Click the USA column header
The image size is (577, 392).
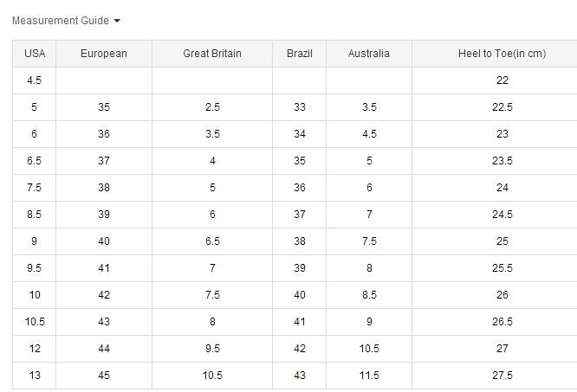tap(35, 54)
